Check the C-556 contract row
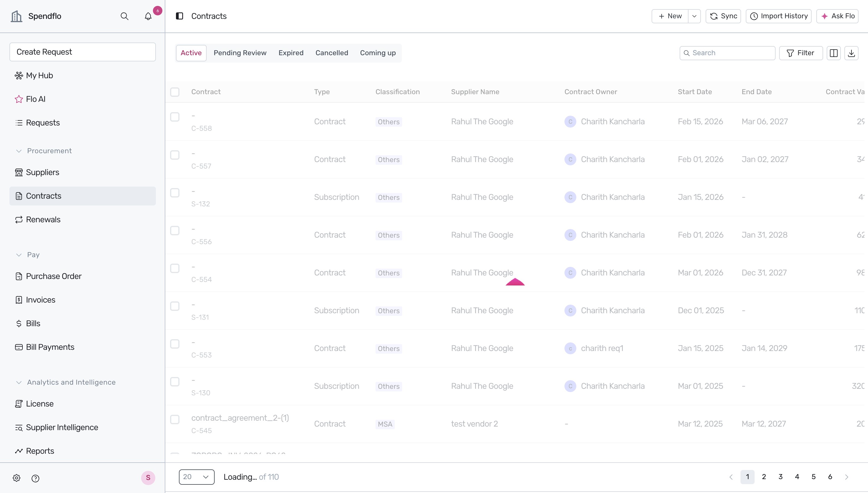The height and width of the screenshot is (493, 868). click(175, 231)
